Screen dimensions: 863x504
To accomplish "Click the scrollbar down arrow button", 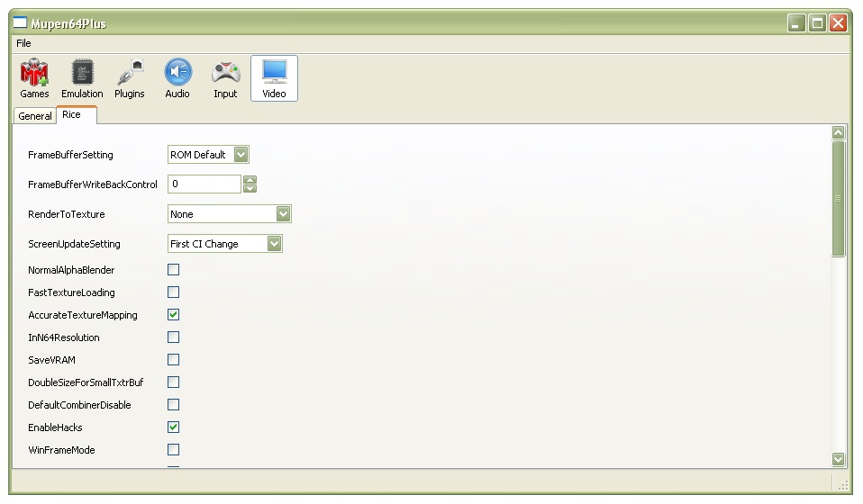I will click(839, 459).
